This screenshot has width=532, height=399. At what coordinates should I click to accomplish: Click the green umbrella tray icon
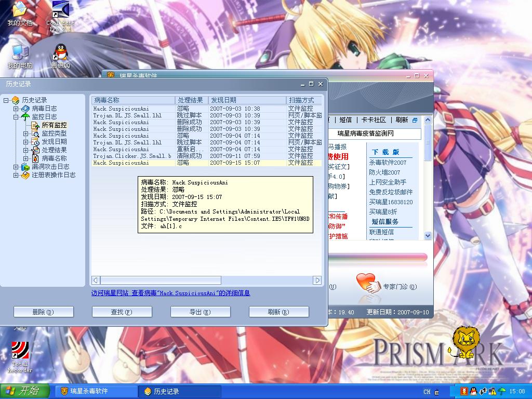pyautogui.click(x=502, y=391)
